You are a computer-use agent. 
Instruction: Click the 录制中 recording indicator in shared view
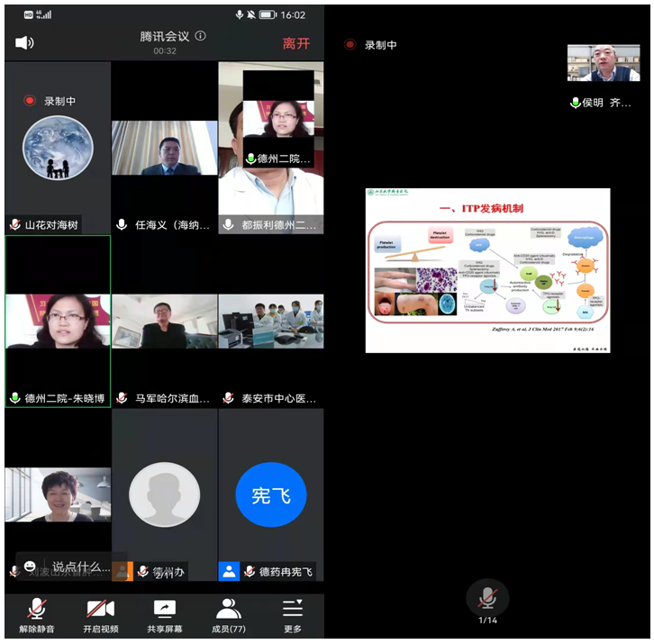(371, 45)
